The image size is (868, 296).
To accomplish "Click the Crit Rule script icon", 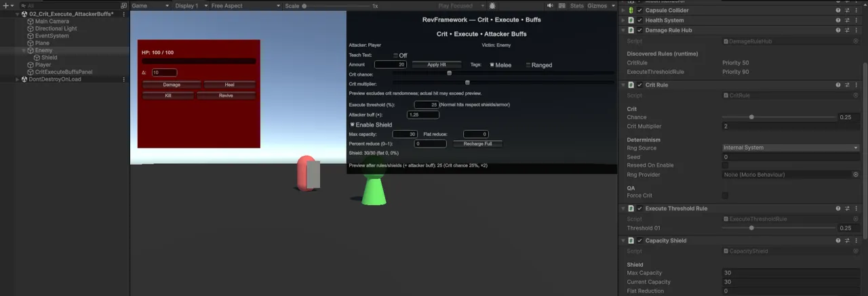I will (631, 85).
